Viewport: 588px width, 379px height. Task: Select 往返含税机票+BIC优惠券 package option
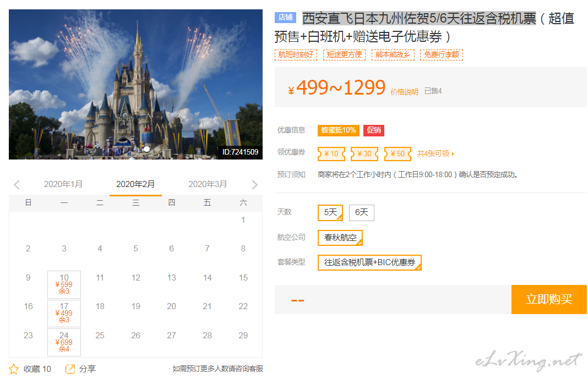[x=369, y=262]
